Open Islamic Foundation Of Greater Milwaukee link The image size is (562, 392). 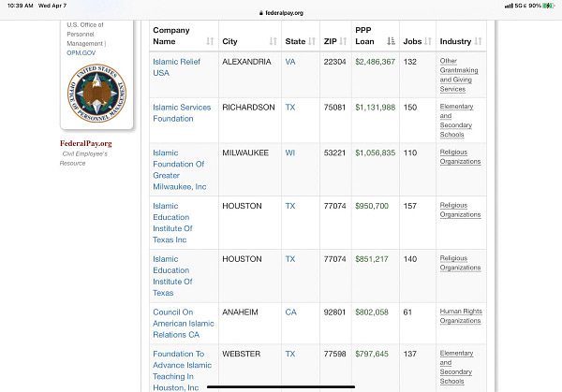coord(180,169)
